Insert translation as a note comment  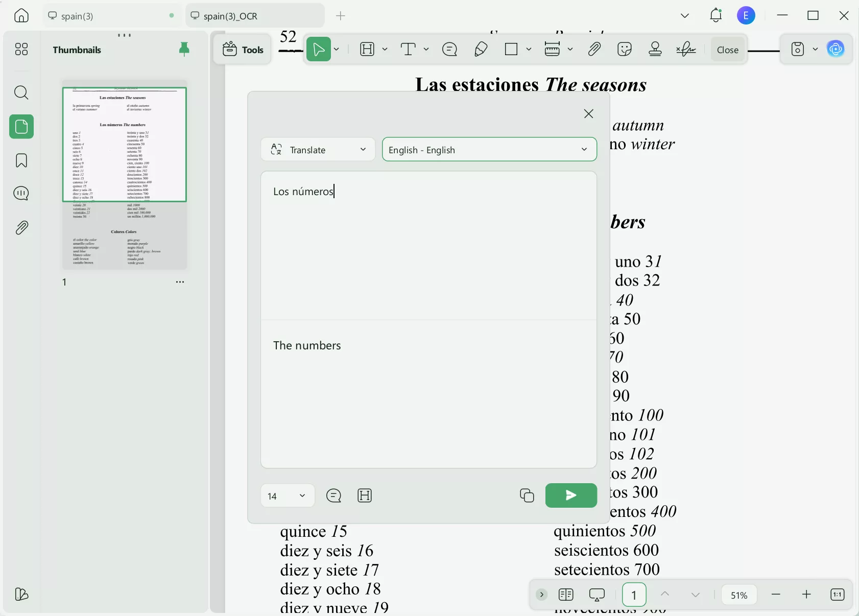coord(333,495)
